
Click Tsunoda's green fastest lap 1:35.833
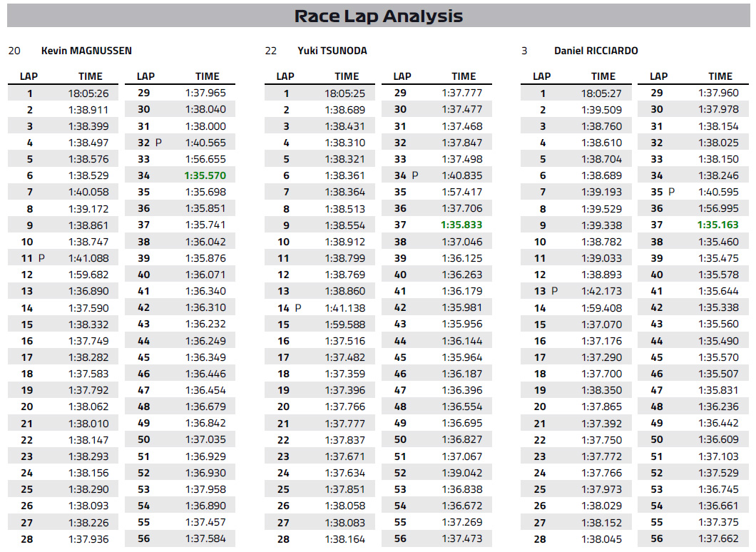click(x=461, y=225)
